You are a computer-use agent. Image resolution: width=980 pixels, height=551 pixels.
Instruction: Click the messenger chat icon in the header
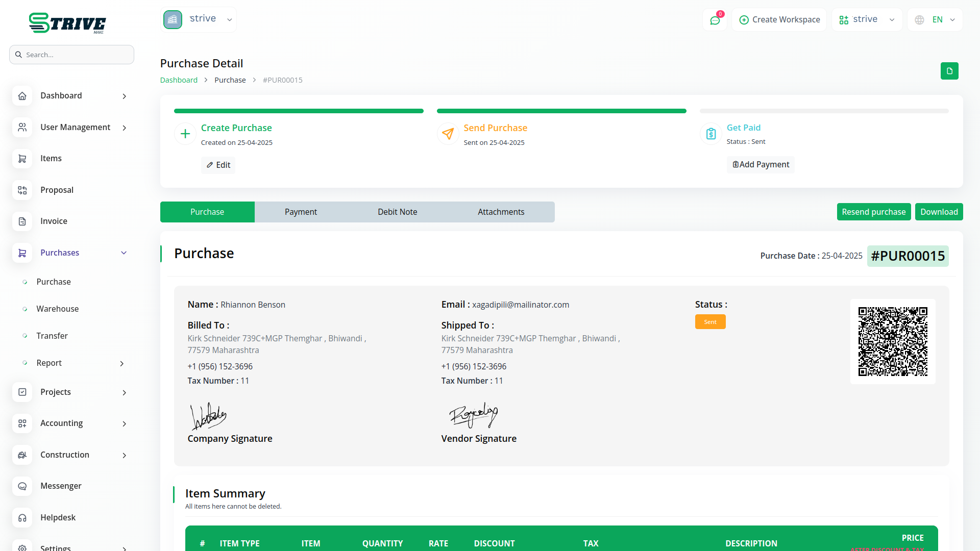click(x=715, y=20)
